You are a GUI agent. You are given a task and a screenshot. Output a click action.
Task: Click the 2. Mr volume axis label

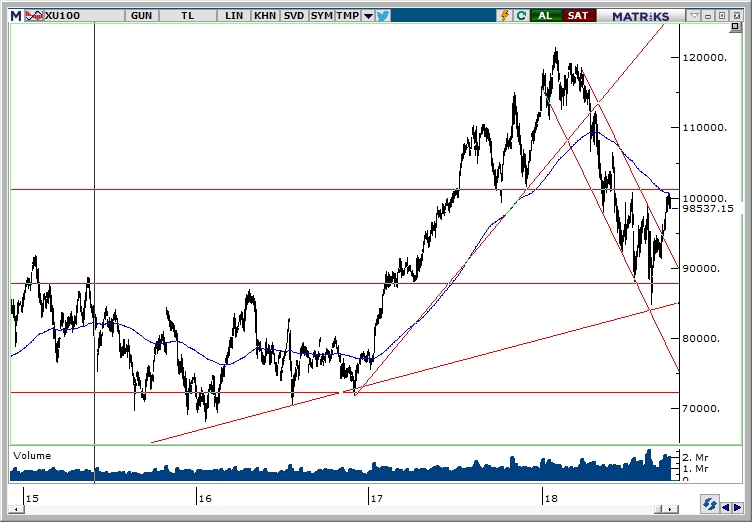point(695,457)
